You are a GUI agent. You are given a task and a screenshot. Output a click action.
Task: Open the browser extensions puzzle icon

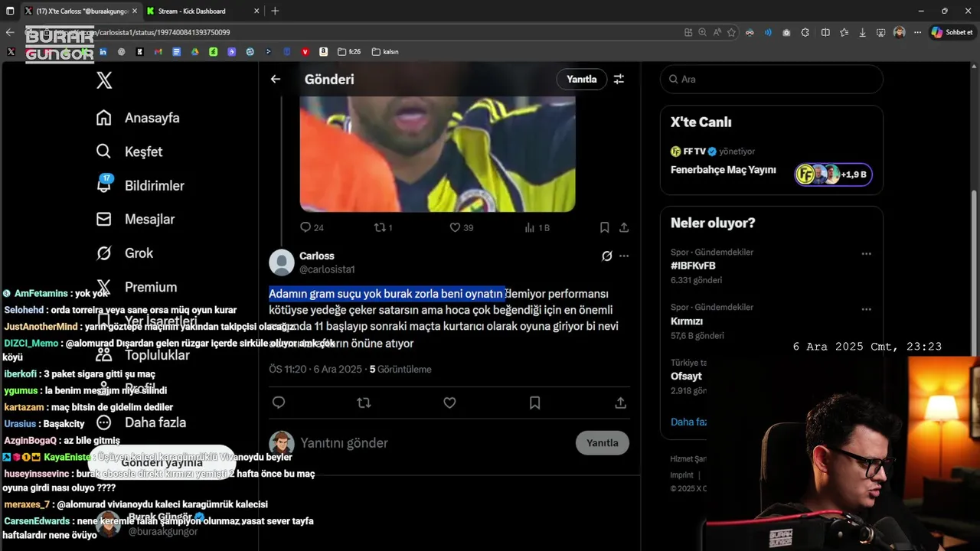point(805,32)
